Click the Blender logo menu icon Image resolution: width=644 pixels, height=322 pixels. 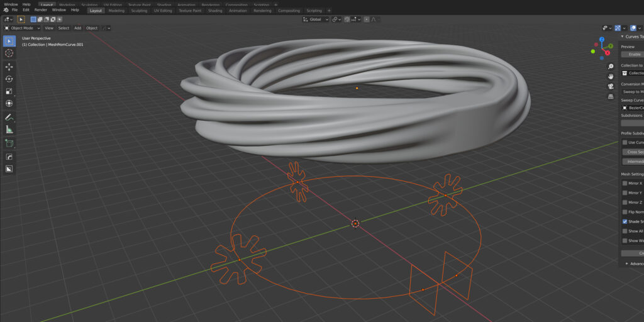pos(6,10)
